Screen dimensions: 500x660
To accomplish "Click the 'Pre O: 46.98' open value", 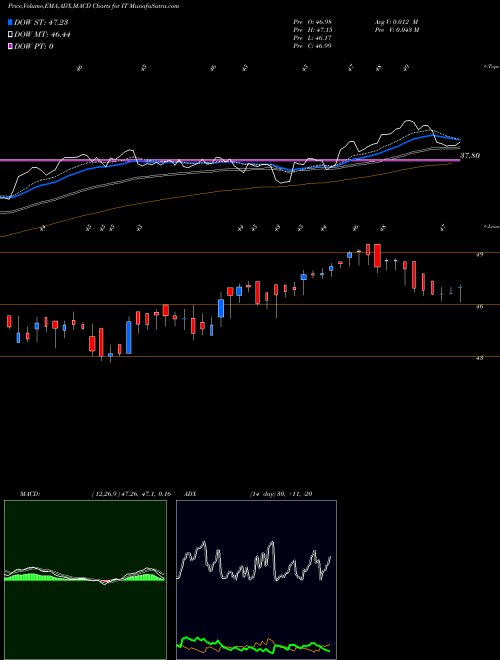I will (x=313, y=22).
